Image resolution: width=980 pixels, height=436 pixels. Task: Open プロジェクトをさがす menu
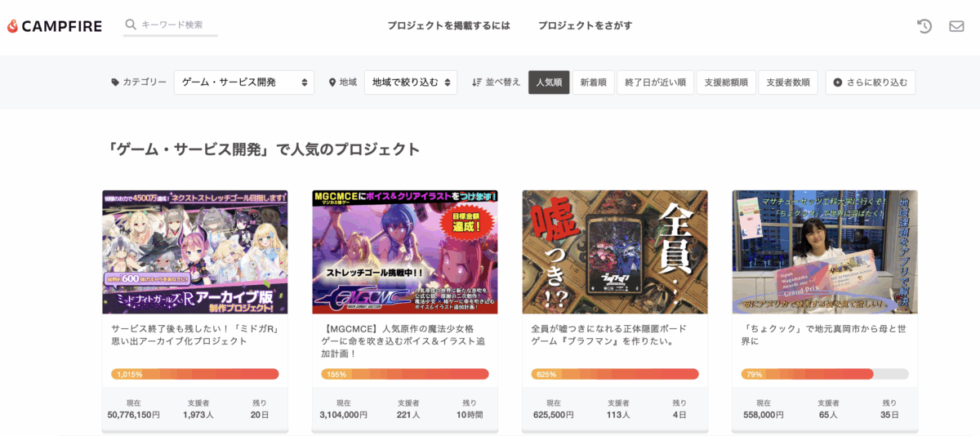point(585,25)
